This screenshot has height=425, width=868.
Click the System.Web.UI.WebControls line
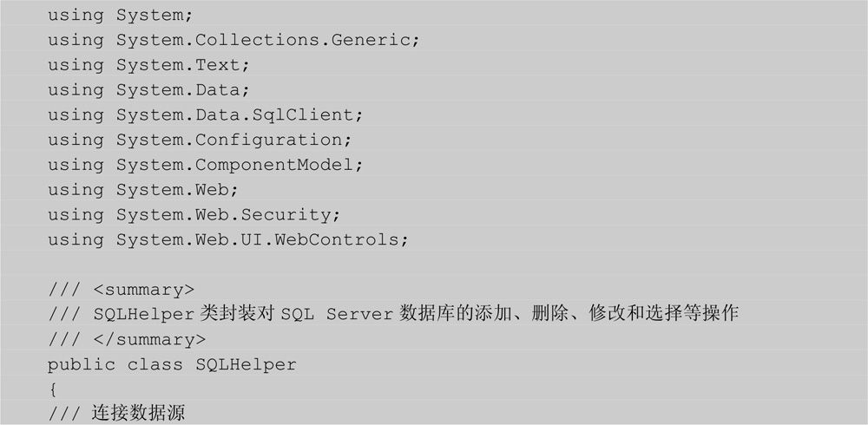click(228, 239)
